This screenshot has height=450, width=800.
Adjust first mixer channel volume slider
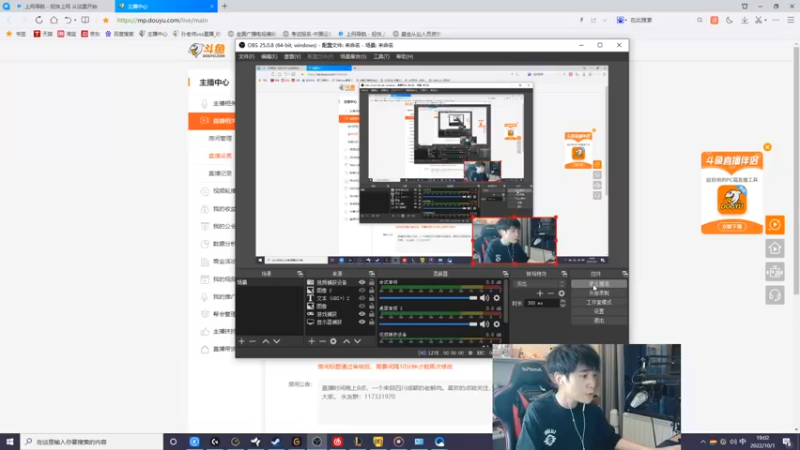coord(428,298)
